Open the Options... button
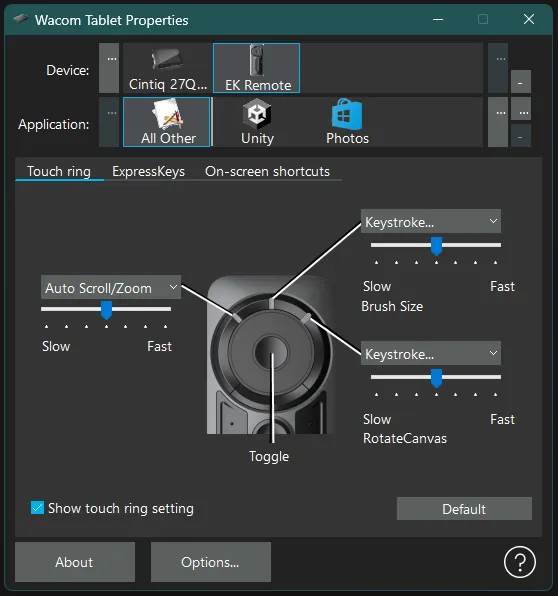The width and height of the screenshot is (558, 596). coord(211,562)
